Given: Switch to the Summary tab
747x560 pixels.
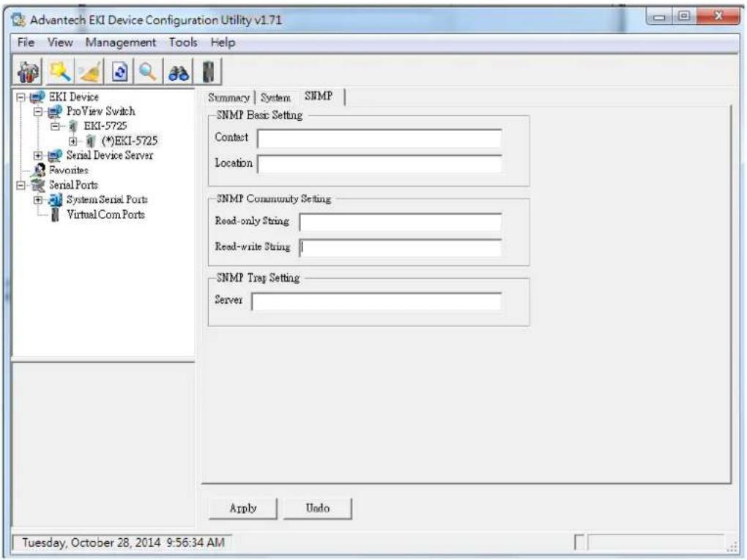Looking at the screenshot, I should tap(228, 97).
